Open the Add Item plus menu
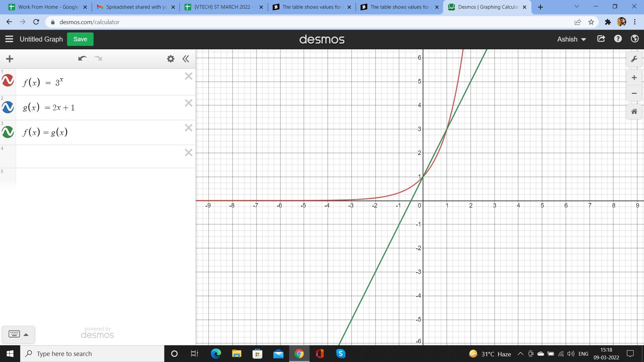 tap(10, 59)
